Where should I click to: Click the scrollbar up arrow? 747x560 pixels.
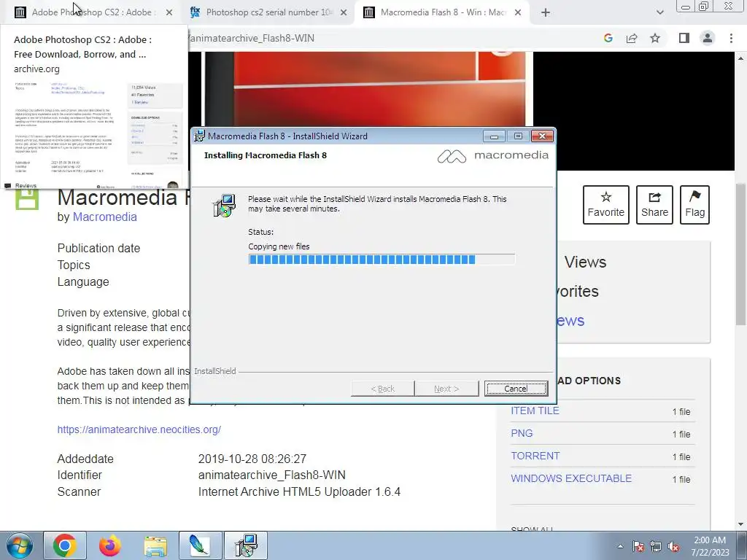click(x=740, y=58)
